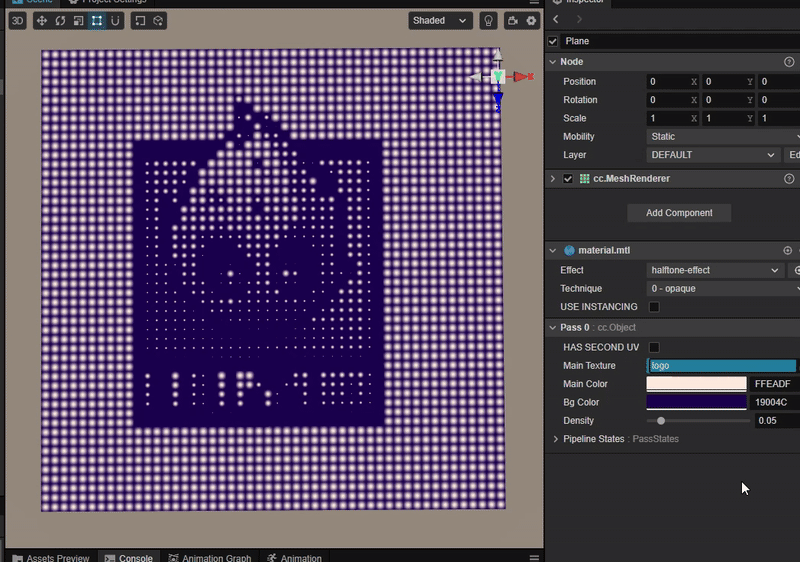Click the green Y gizmo center handle

click(498, 77)
